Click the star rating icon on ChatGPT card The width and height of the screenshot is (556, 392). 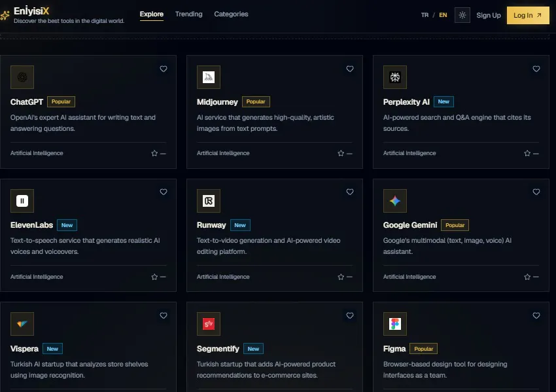[x=154, y=153]
